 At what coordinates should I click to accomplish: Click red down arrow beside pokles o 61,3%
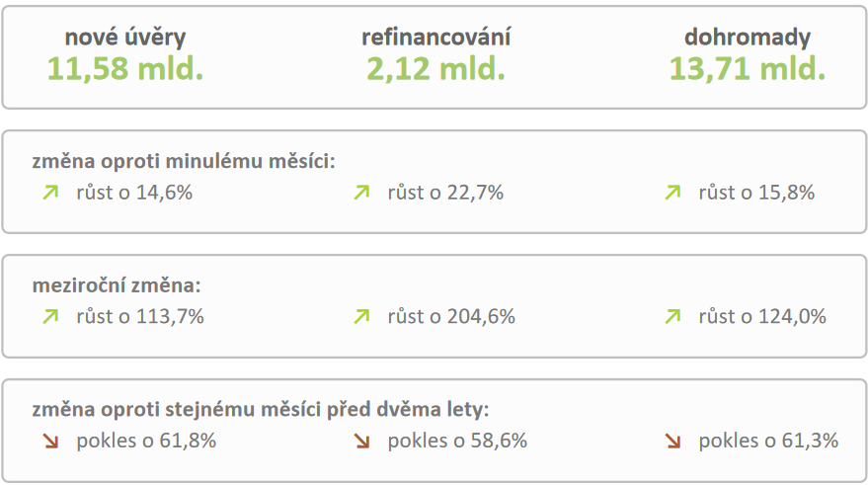point(672,442)
